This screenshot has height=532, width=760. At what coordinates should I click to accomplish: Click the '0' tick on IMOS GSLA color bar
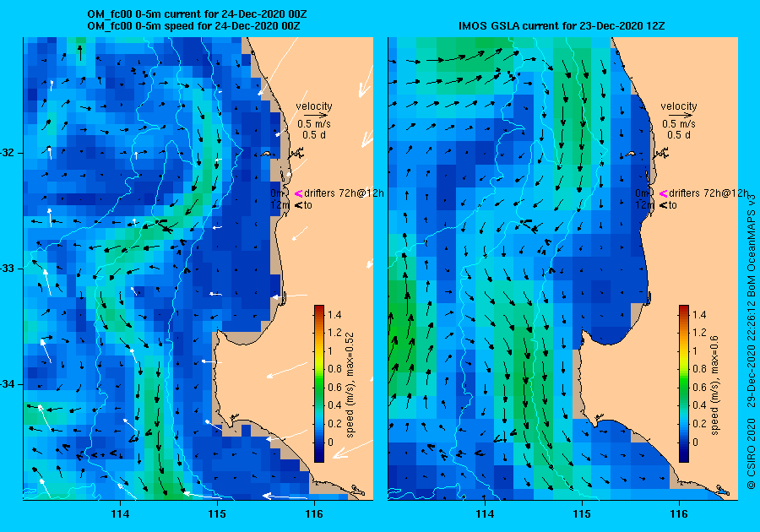[695, 442]
